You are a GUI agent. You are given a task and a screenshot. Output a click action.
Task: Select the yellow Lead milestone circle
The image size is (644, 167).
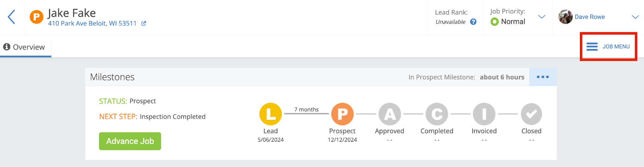(270, 114)
